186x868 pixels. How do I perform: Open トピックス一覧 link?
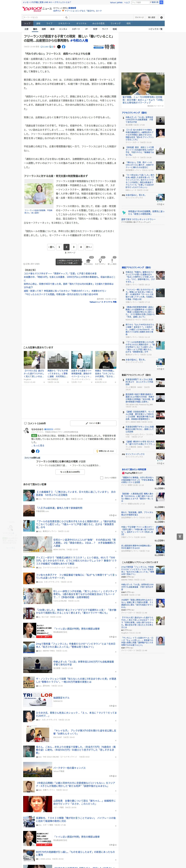click(x=155, y=29)
